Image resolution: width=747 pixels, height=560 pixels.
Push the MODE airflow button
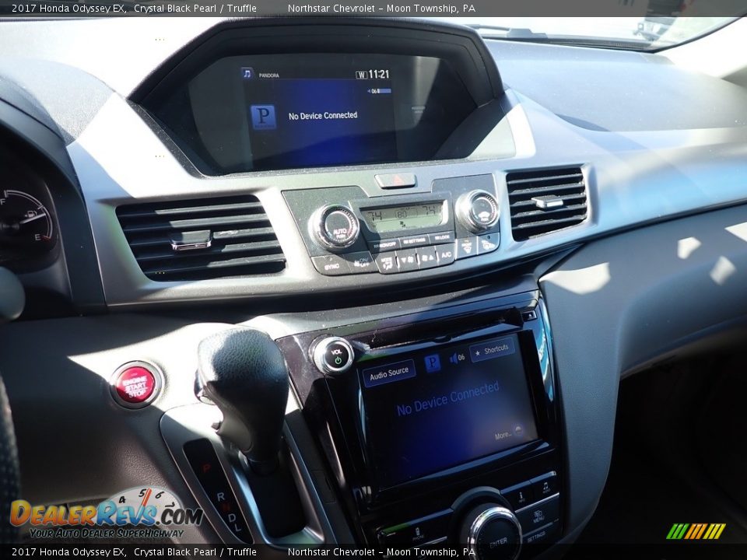pos(387,262)
